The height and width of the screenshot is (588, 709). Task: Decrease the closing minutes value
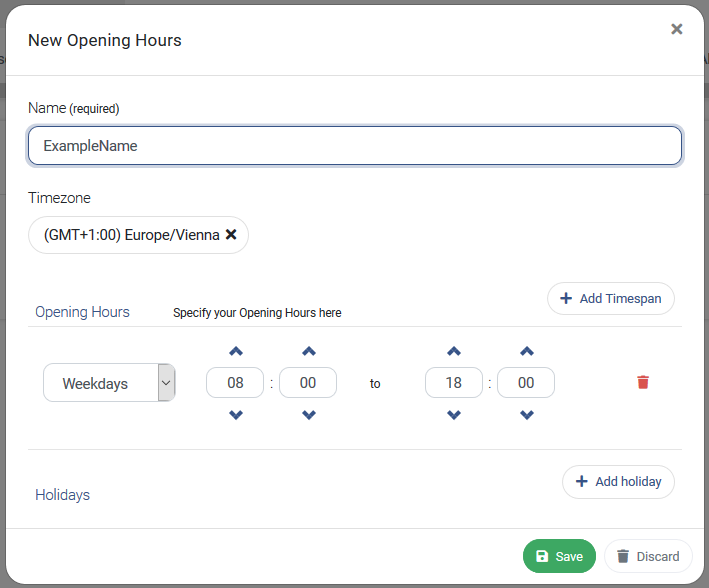click(x=527, y=414)
